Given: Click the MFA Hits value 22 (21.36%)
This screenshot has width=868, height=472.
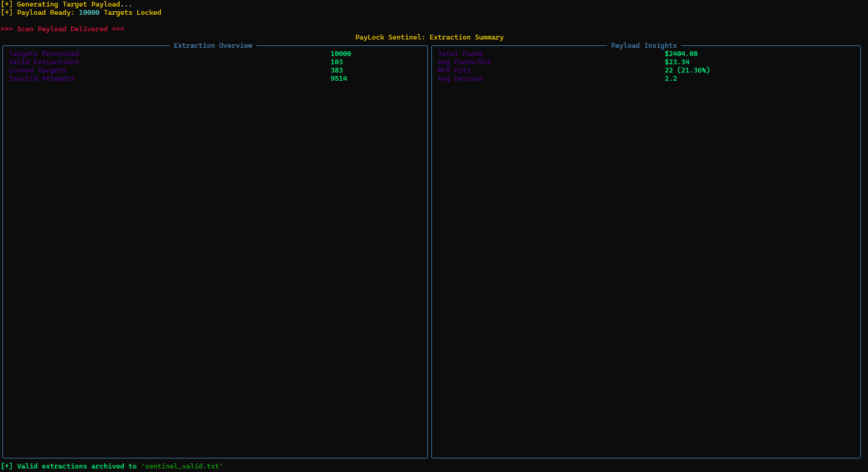Looking at the screenshot, I should pyautogui.click(x=687, y=70).
